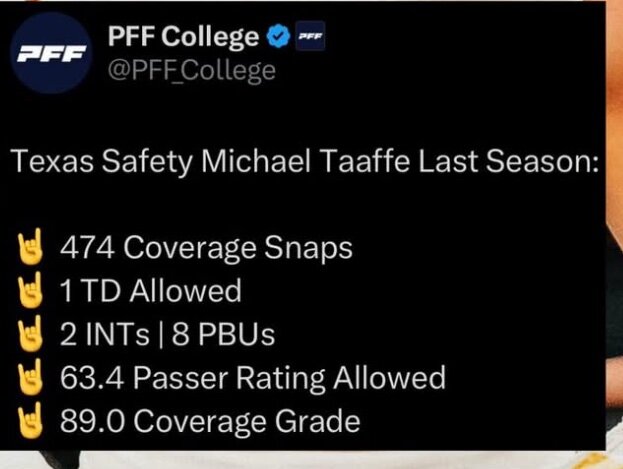This screenshot has width=623, height=469.
Task: Click the PFF logo text inside avatar
Action: 52,54
